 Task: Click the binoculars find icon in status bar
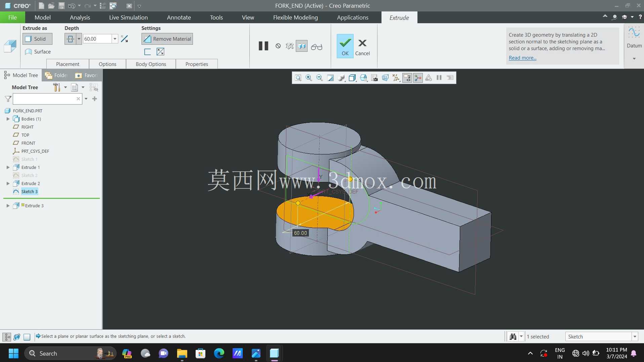[x=513, y=336]
